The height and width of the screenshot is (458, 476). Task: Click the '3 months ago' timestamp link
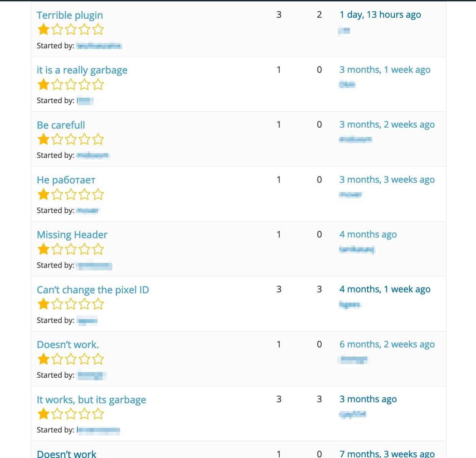pos(368,399)
